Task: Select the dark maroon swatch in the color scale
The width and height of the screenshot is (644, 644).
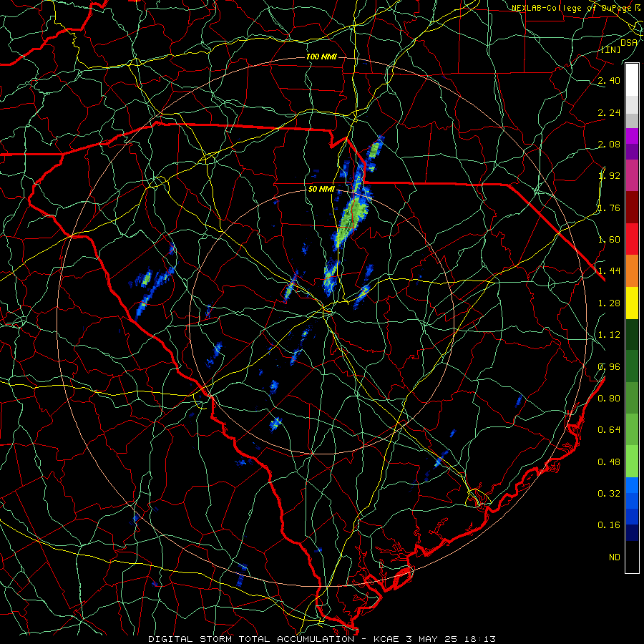Action: pyautogui.click(x=632, y=208)
